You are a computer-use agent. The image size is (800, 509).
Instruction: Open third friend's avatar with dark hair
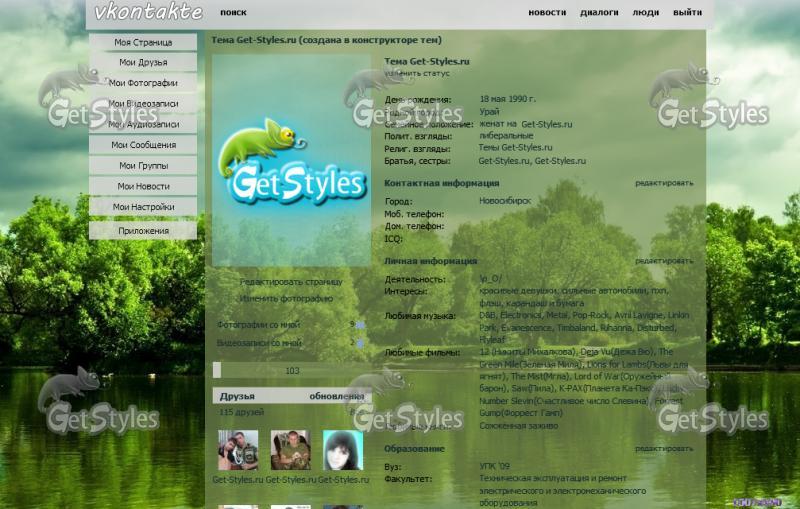(x=342, y=450)
